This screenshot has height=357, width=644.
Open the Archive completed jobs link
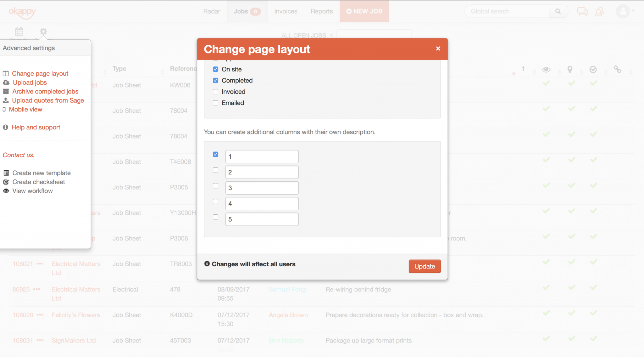[45, 92]
